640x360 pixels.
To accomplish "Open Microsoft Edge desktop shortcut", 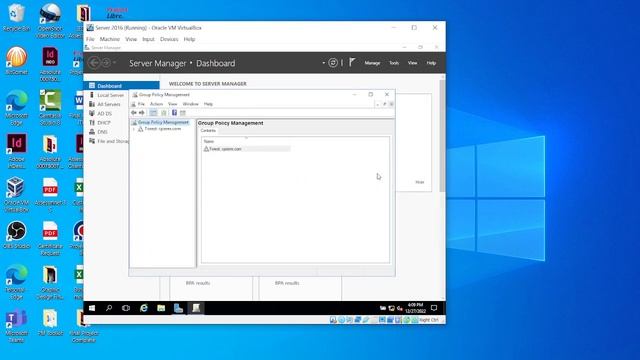I will pos(16,108).
